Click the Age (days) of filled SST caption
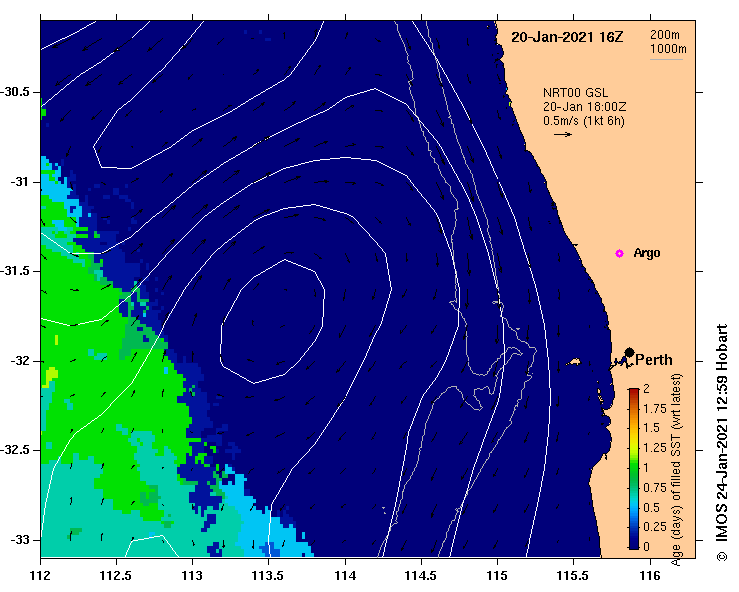The width and height of the screenshot is (739, 592). (676, 470)
